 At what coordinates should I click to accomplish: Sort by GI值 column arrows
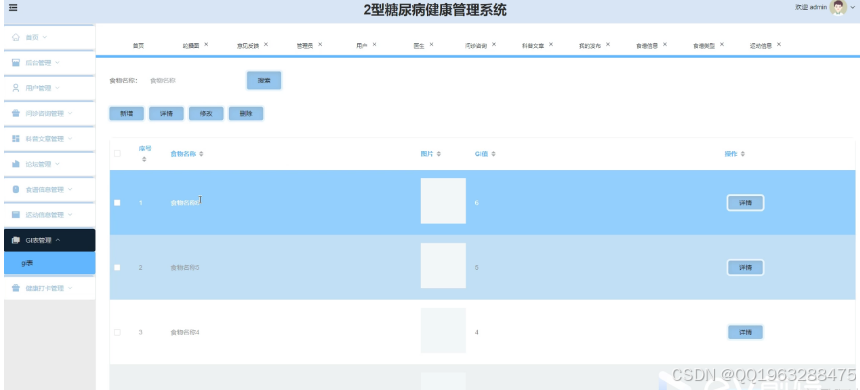click(493, 154)
